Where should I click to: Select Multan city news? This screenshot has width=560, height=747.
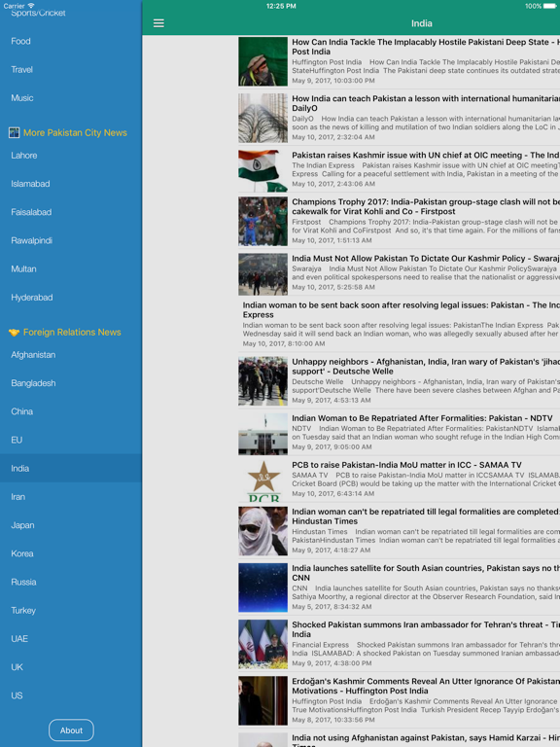click(70, 269)
